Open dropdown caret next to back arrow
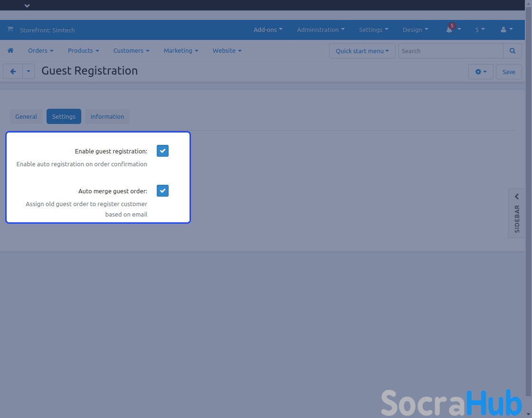The width and height of the screenshot is (532, 418). (x=28, y=71)
